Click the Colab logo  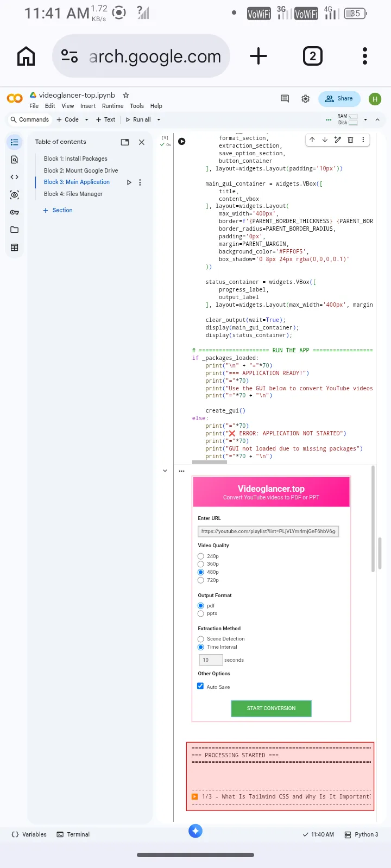pos(15,98)
